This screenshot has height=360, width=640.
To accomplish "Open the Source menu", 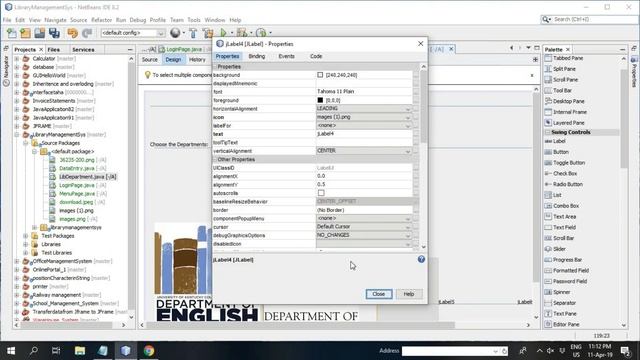I will 78,20.
